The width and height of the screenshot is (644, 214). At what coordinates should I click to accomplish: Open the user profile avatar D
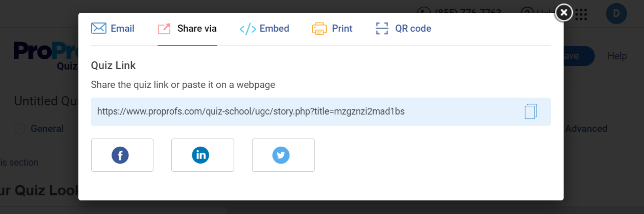616,14
